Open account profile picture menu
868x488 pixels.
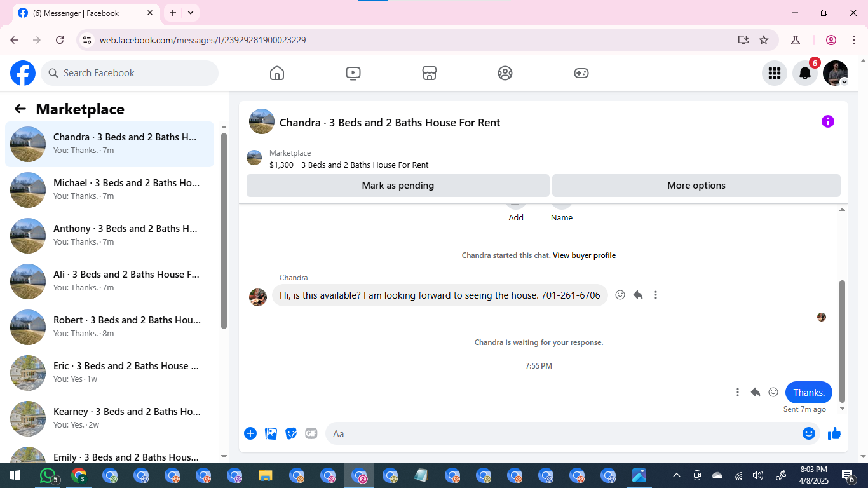pyautogui.click(x=836, y=73)
